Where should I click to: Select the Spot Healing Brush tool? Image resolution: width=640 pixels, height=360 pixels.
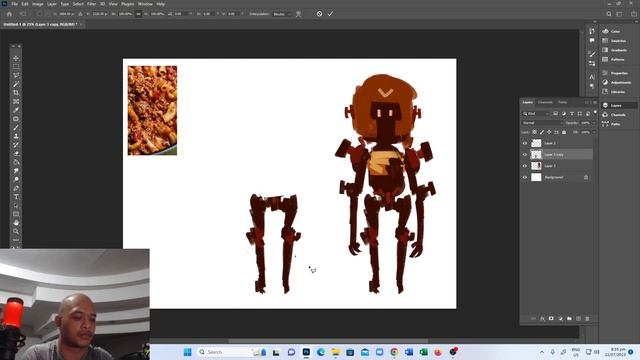click(16, 119)
